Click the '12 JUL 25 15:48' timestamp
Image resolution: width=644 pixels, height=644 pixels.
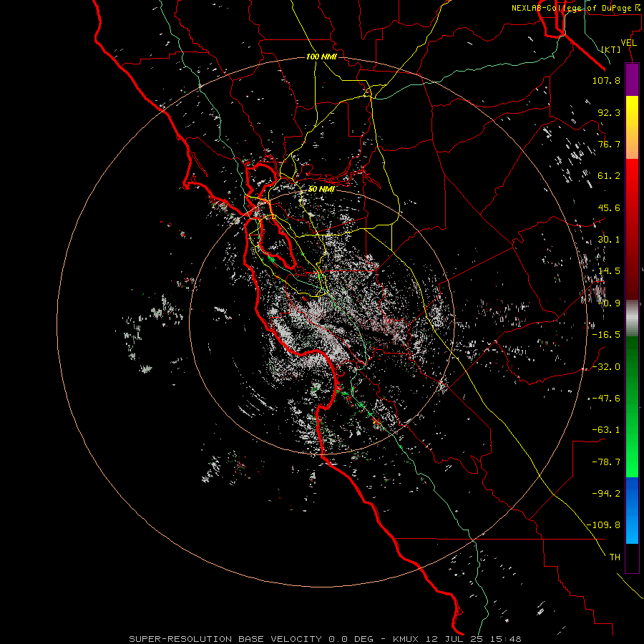coord(474,639)
